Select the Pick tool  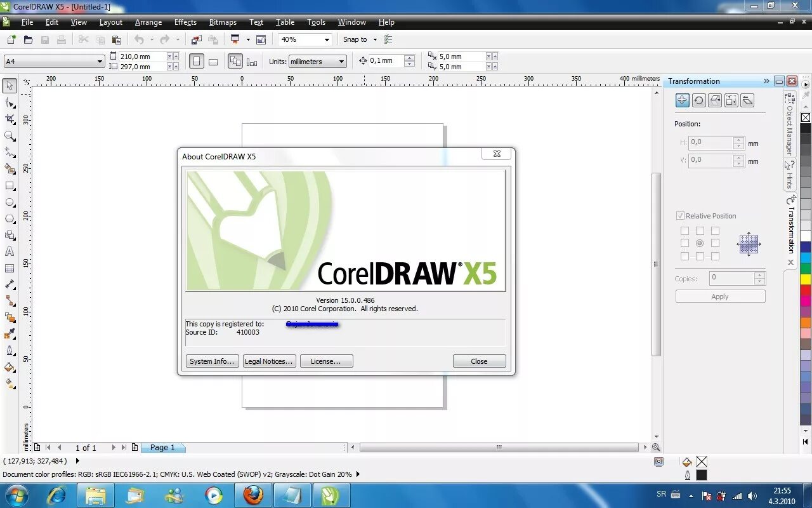pos(10,86)
